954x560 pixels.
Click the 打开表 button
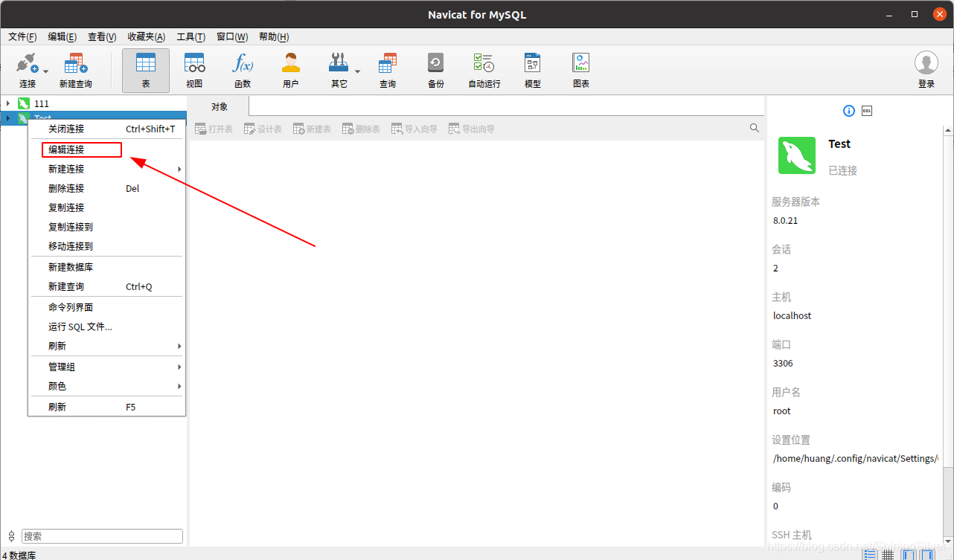tap(214, 129)
